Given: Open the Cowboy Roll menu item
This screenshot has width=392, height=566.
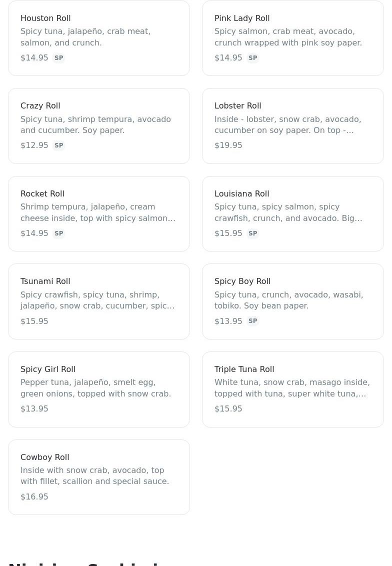Looking at the screenshot, I should pyautogui.click(x=98, y=477).
